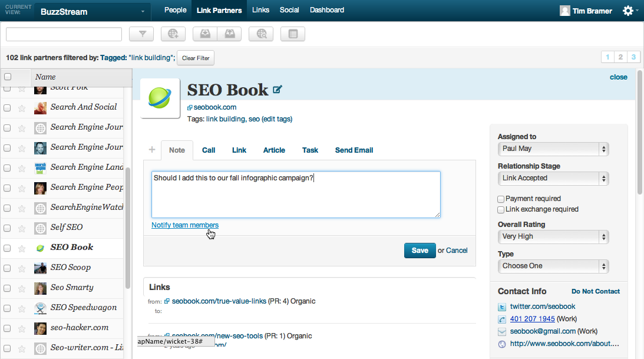Star the seo-hacker.com row
This screenshot has height=359, width=644.
pos(22,329)
